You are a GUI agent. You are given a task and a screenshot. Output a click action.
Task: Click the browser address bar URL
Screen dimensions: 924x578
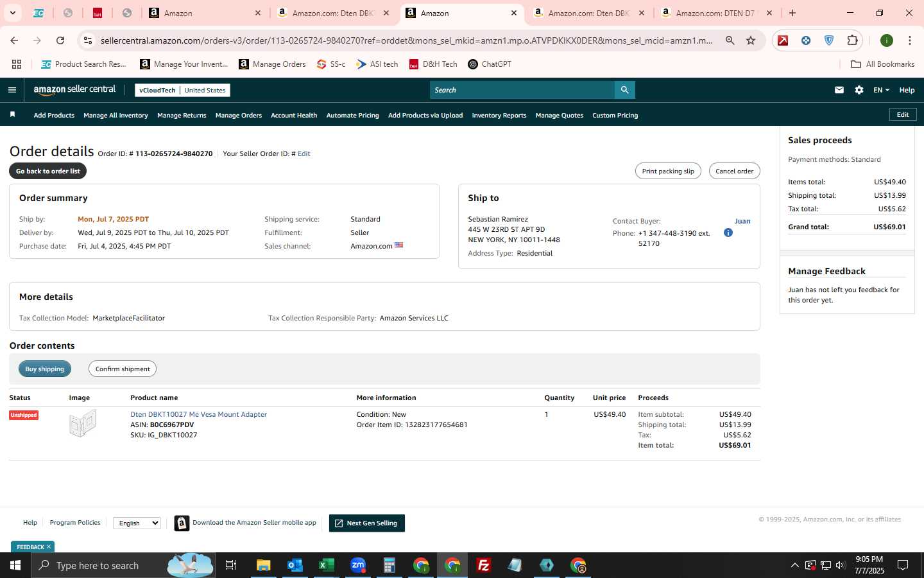406,40
